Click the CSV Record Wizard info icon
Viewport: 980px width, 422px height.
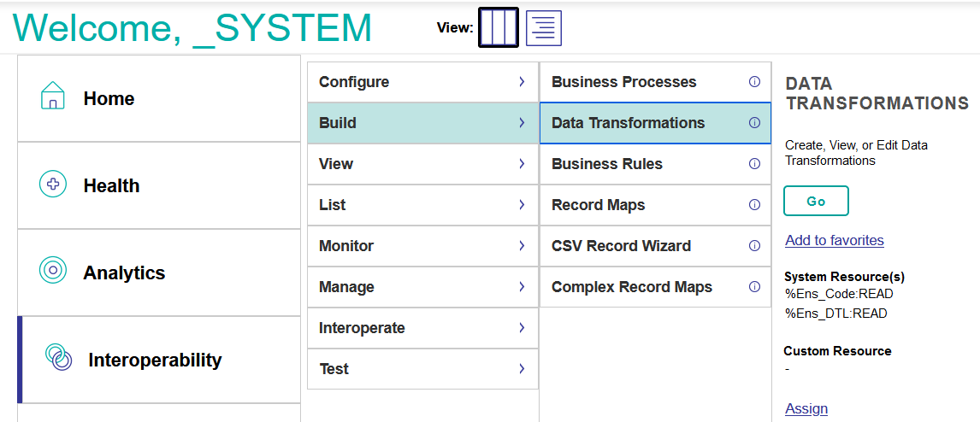coord(754,246)
